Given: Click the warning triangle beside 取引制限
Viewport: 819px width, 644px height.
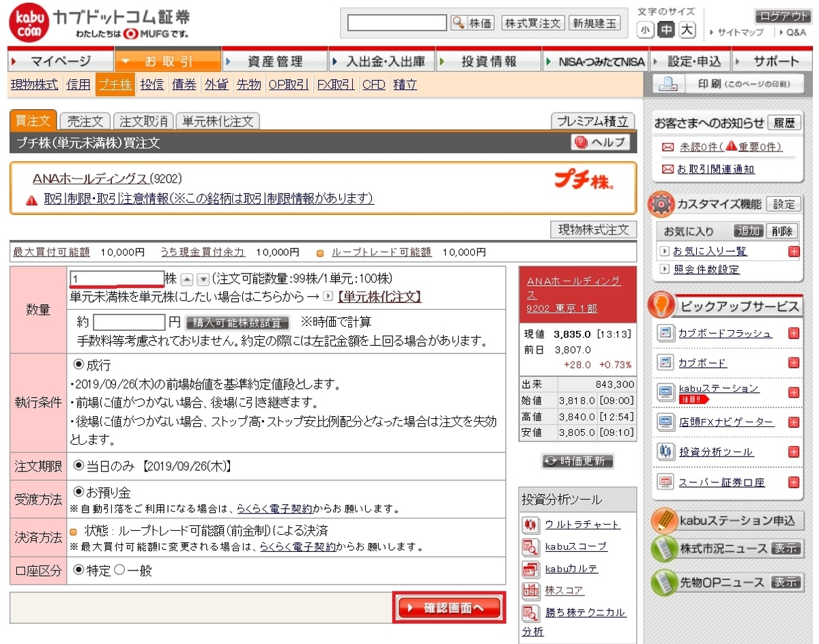Looking at the screenshot, I should click(31, 201).
